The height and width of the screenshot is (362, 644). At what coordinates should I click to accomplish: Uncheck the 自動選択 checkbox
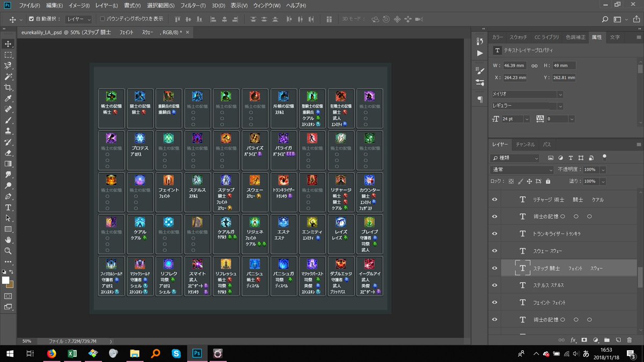tap(31, 19)
